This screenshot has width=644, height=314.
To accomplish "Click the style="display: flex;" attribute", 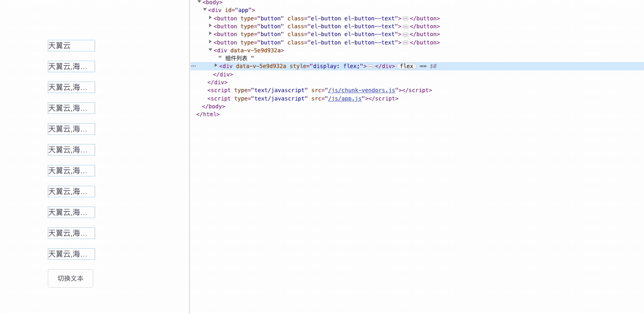I will point(326,66).
